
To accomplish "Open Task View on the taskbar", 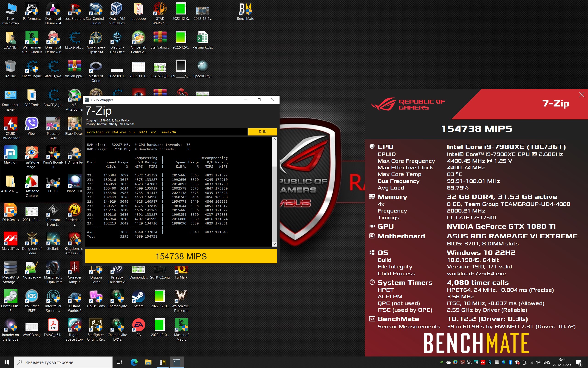I will (119, 362).
